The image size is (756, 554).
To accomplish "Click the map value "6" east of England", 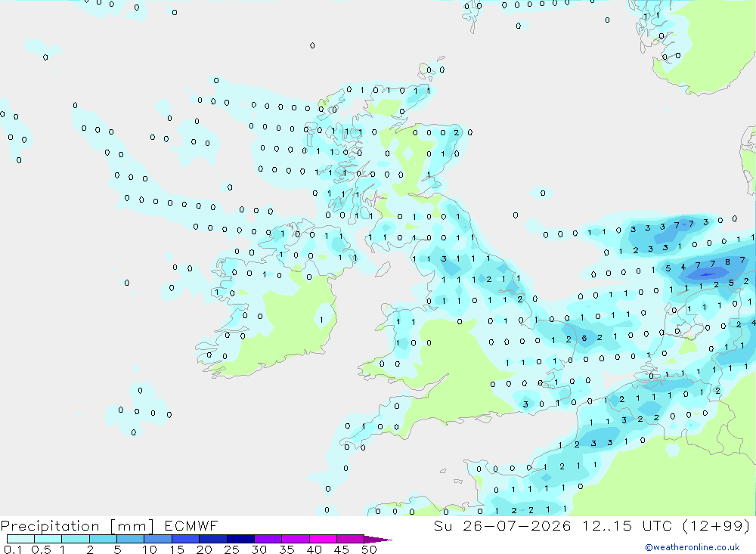I will click(x=584, y=339).
